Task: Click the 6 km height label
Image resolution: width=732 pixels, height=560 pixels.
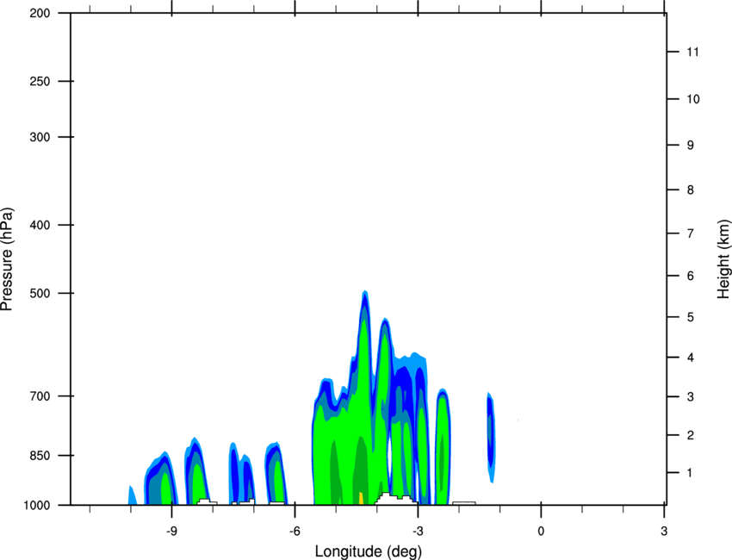Action: (691, 276)
